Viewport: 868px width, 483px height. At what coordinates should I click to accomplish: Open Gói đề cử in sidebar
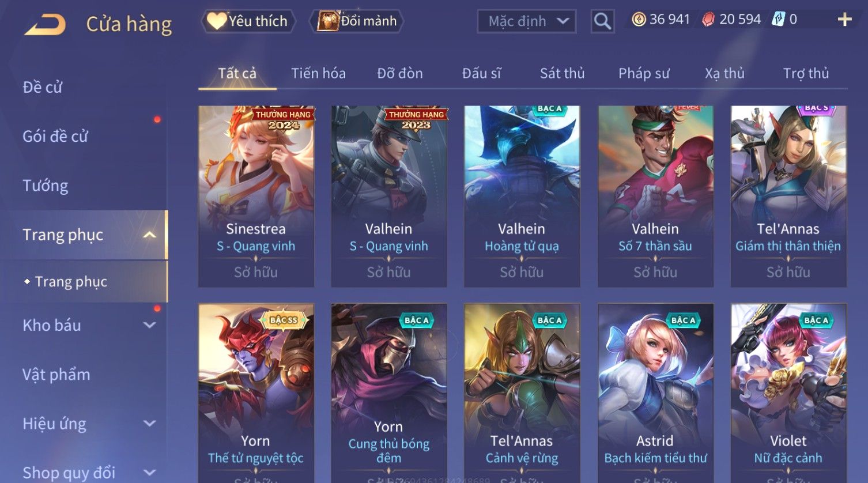coord(55,137)
